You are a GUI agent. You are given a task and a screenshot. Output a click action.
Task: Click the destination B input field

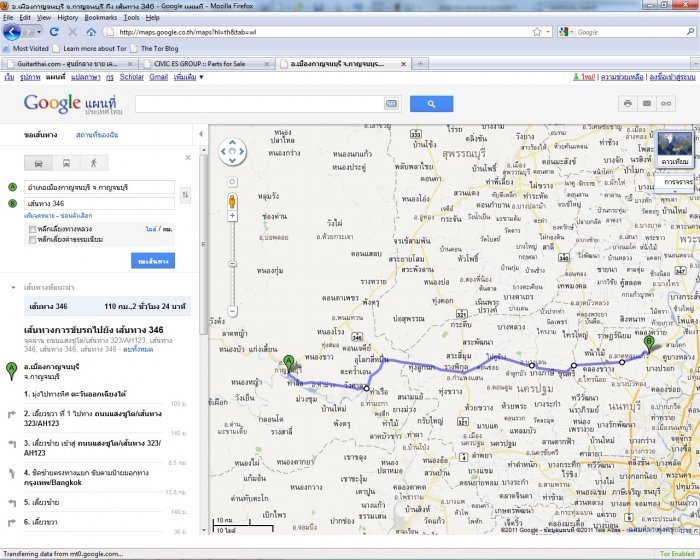pyautogui.click(x=100, y=204)
